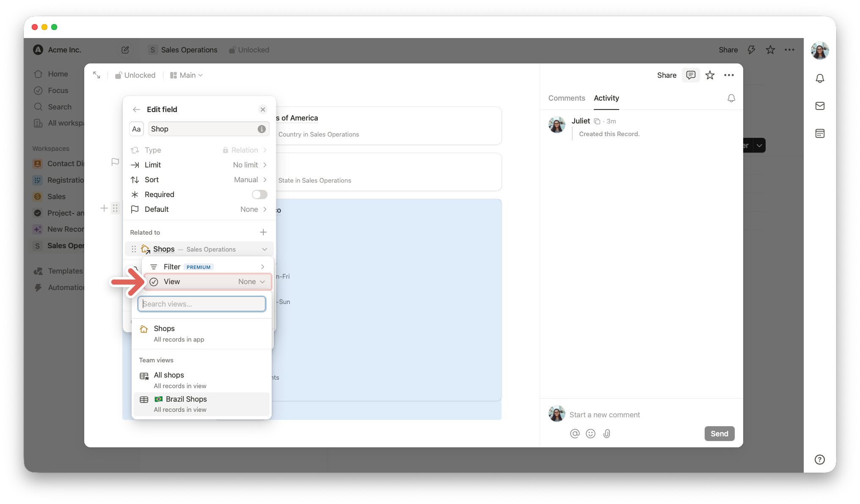The image size is (860, 504).
Task: Toggle the comments panel icon
Action: coord(690,75)
